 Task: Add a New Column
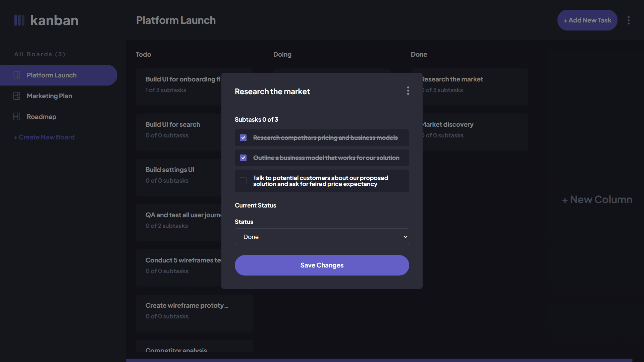(x=597, y=200)
